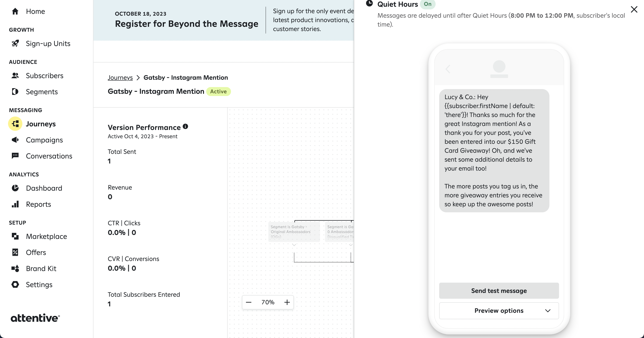Increase journey canvas zoom with plus control

coord(287,302)
